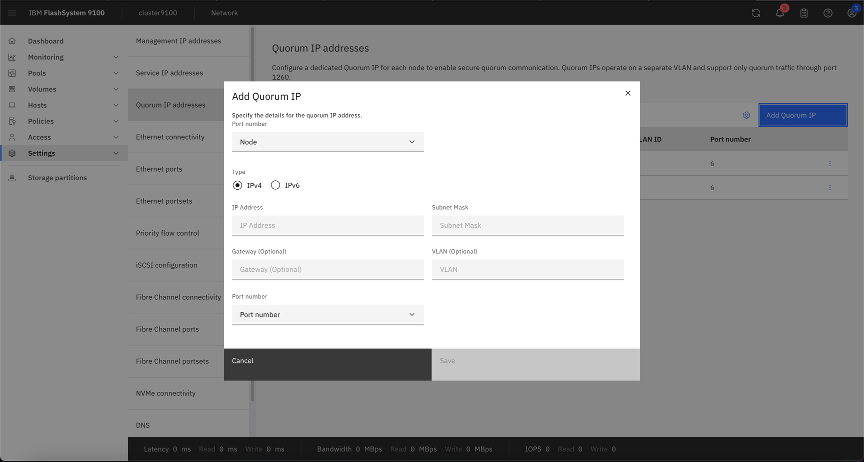Image resolution: width=864 pixels, height=462 pixels.
Task: Click the Dashboard nav label
Action: pyautogui.click(x=46, y=41)
